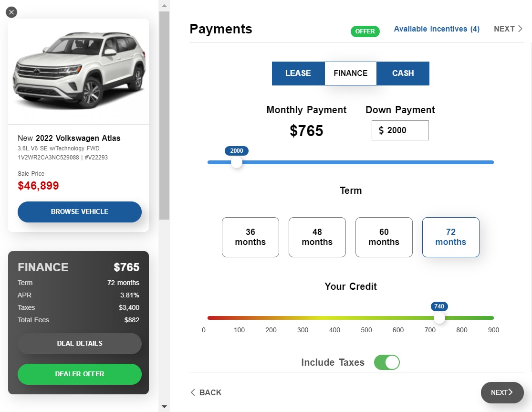
Task: Close the vehicle panel with X icon
Action: [11, 12]
